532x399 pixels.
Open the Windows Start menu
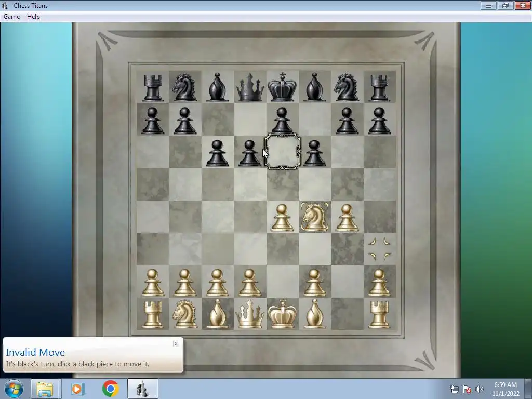tap(14, 389)
